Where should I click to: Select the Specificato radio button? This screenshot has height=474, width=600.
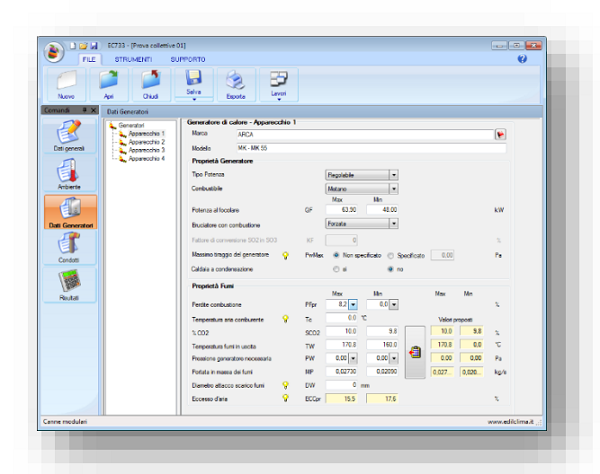390,255
